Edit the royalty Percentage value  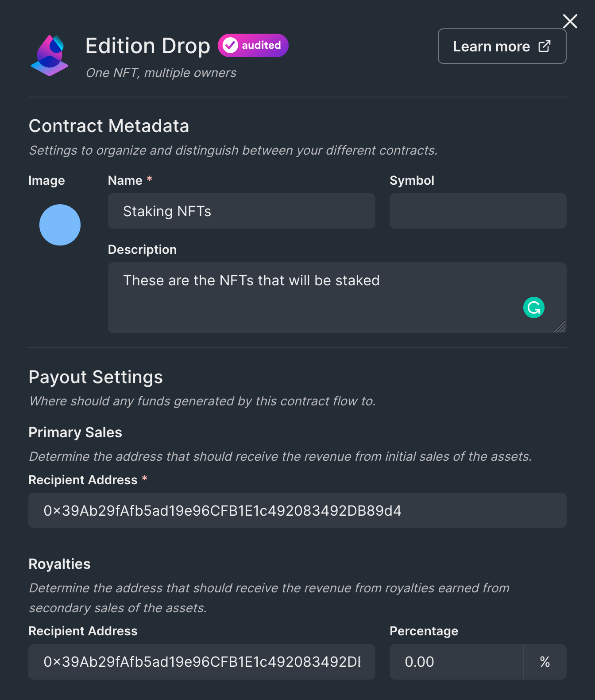(456, 662)
